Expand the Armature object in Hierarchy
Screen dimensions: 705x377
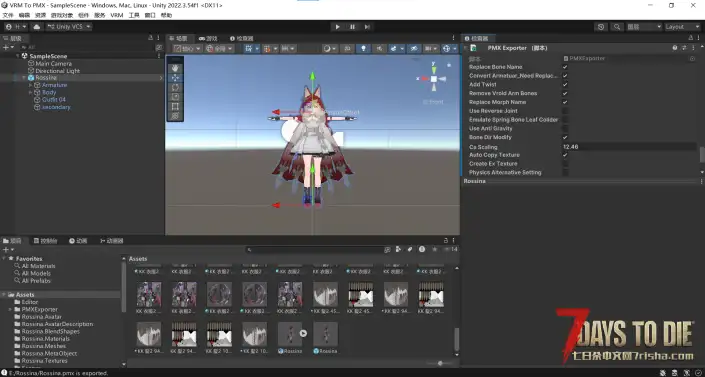[31, 85]
